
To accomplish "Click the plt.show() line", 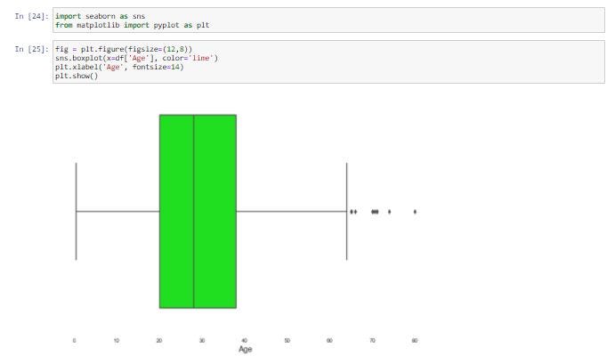I will point(77,77).
